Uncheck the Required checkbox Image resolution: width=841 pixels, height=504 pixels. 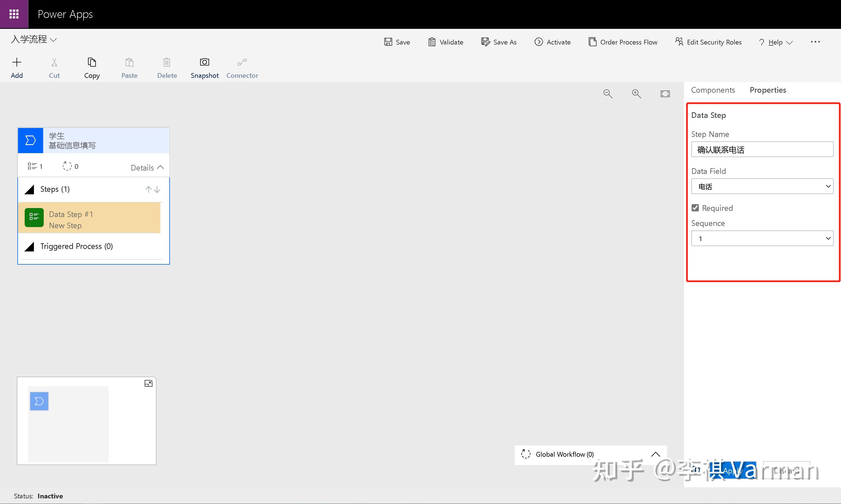[695, 207]
